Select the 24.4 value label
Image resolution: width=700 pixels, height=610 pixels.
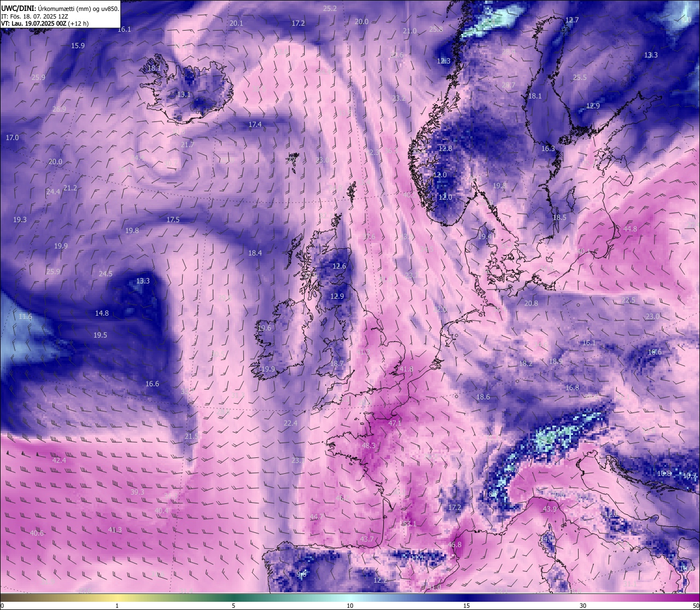point(53,192)
